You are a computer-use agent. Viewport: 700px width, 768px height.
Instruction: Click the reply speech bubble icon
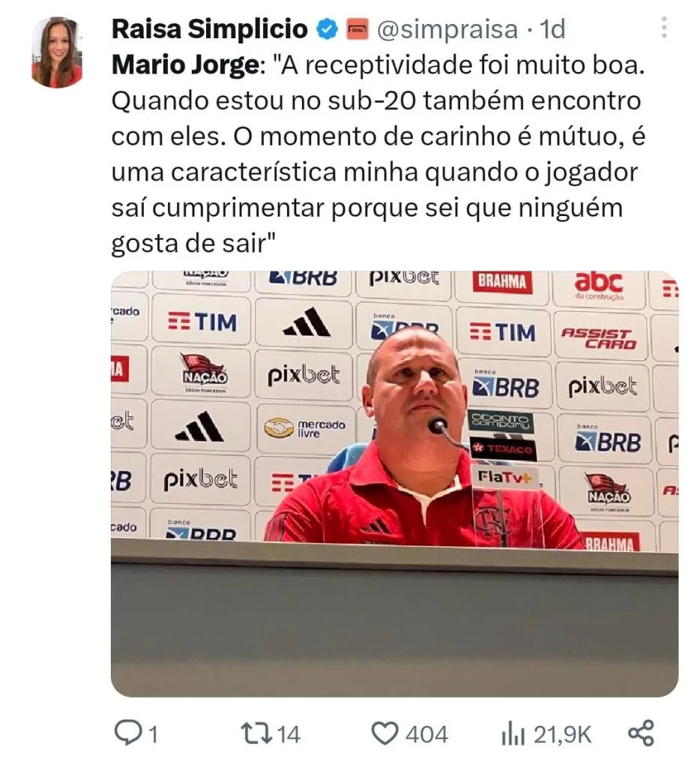point(127,733)
